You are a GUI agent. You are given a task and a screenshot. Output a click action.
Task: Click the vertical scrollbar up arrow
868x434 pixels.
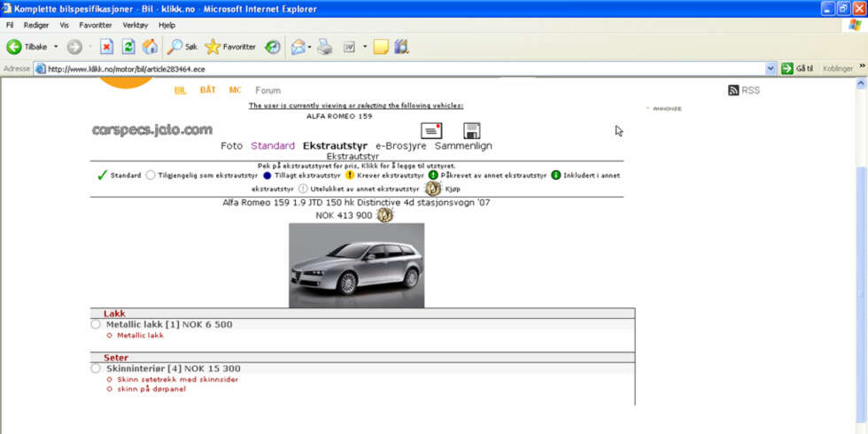[860, 83]
